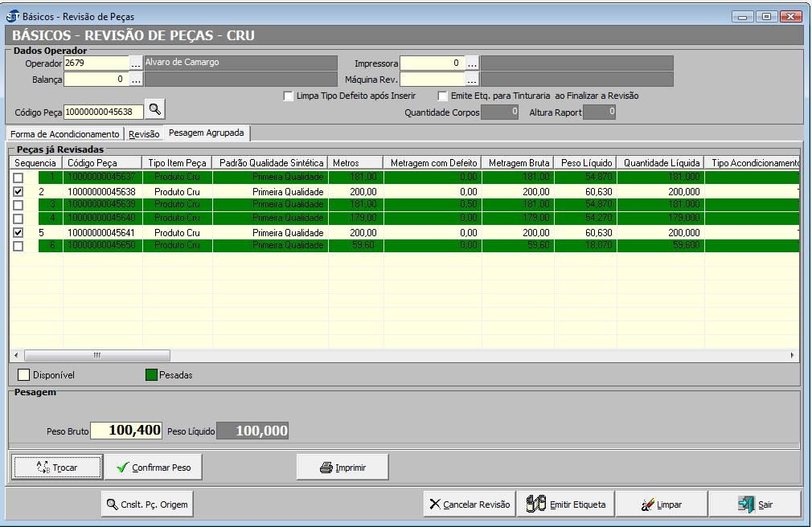This screenshot has height=527, width=812.
Task: Switch to the Revisão tab
Action: 144,134
